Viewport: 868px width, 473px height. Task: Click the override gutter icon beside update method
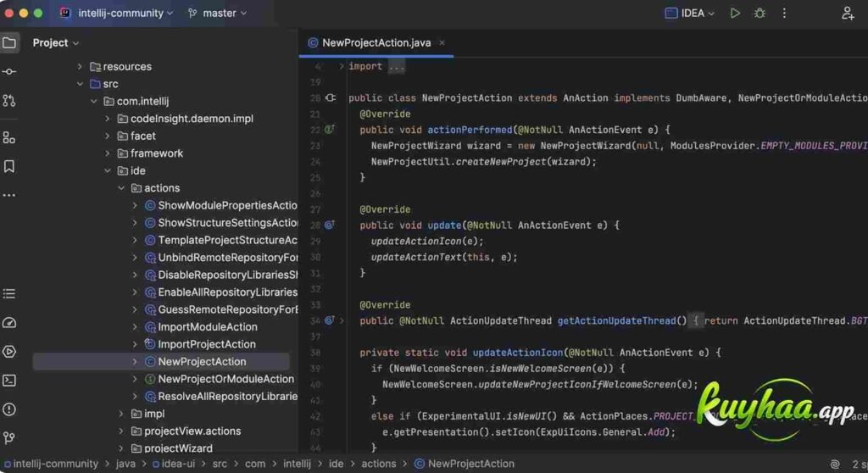(x=330, y=225)
